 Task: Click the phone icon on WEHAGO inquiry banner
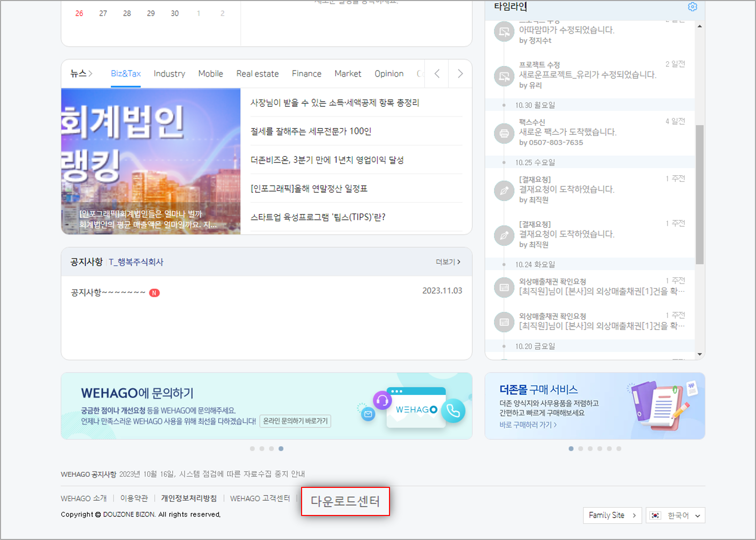click(454, 410)
